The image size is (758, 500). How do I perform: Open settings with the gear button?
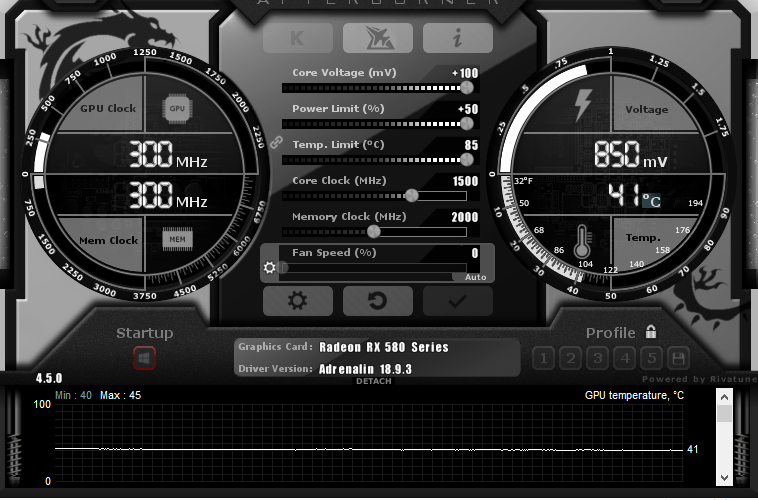coord(298,301)
